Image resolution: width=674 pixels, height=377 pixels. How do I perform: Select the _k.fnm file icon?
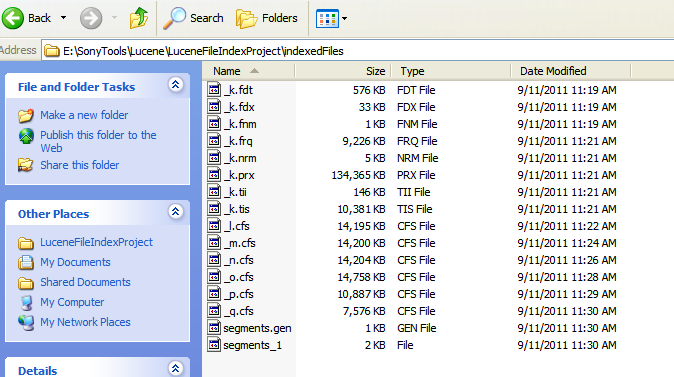(214, 123)
